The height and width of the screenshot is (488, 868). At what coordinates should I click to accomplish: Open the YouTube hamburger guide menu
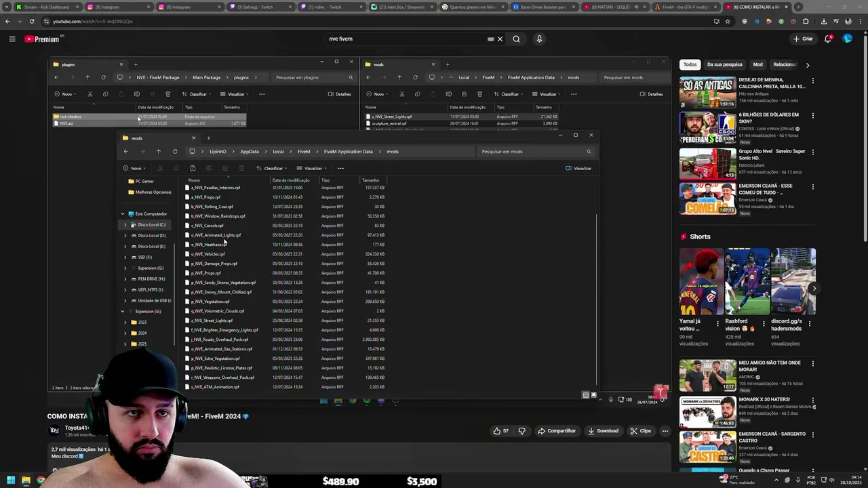click(x=12, y=39)
